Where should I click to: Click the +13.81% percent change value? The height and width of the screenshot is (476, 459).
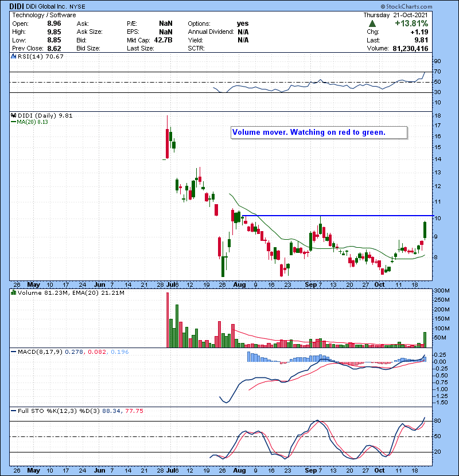click(x=411, y=24)
